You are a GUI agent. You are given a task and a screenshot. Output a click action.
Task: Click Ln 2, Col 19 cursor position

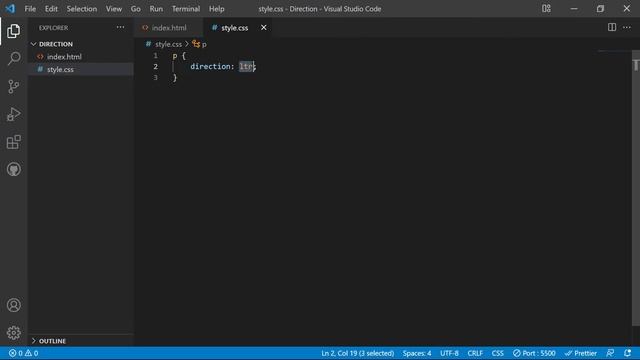[x=358, y=353]
